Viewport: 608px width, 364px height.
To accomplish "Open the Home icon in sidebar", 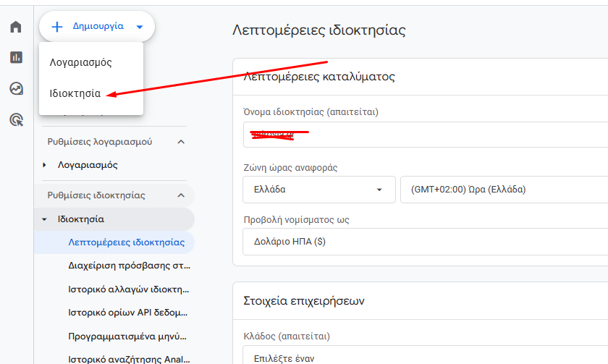I will 16,27.
